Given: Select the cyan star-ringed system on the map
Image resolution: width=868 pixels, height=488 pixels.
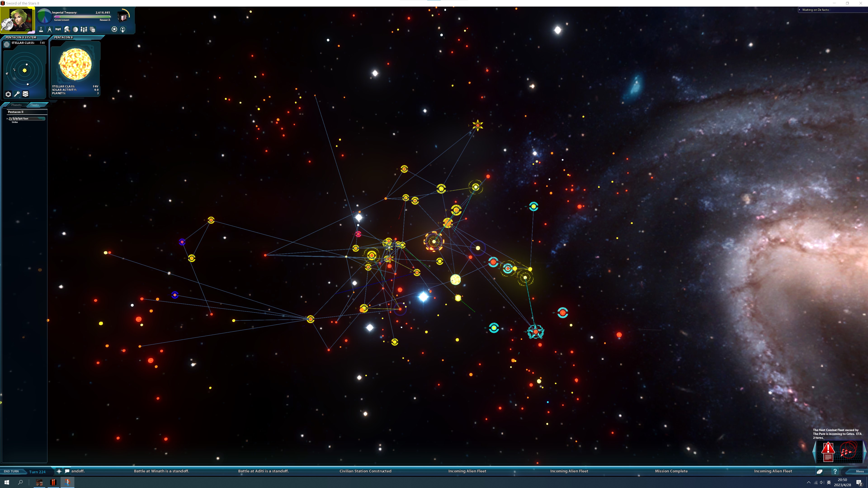Looking at the screenshot, I should pos(535,332).
